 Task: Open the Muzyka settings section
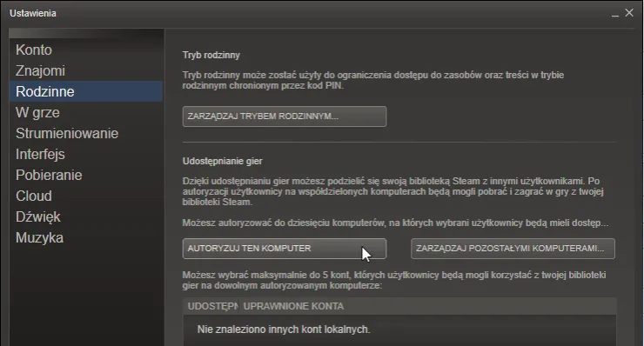point(85,238)
